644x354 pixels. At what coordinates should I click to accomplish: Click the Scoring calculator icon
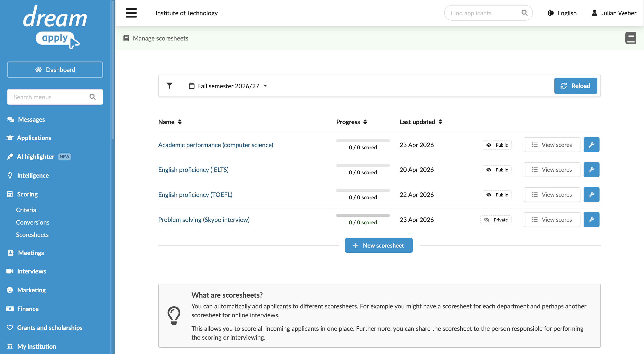tap(10, 194)
